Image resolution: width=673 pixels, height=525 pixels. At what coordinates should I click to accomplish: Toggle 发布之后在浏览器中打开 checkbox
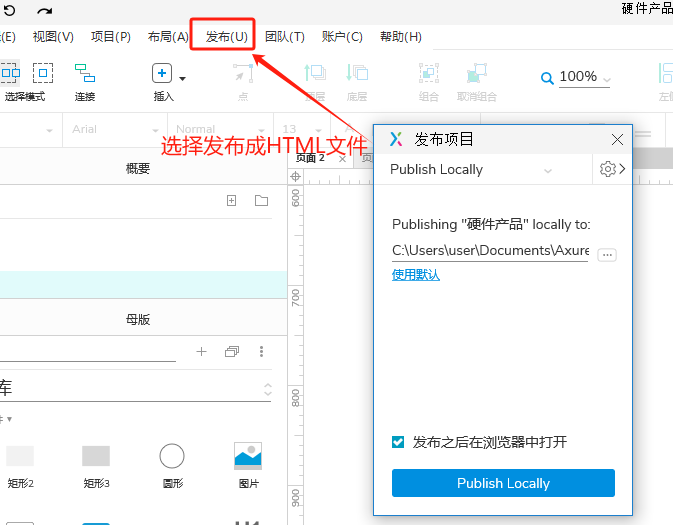[398, 442]
